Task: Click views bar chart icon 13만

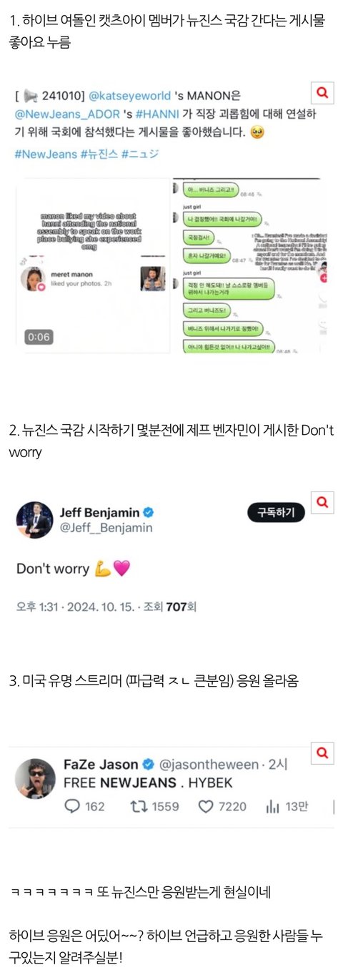Action: coord(272,806)
